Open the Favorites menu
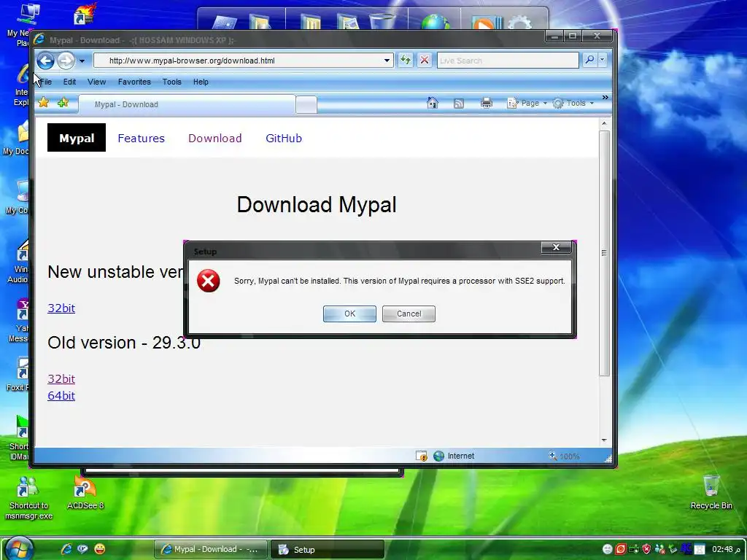 click(x=134, y=82)
